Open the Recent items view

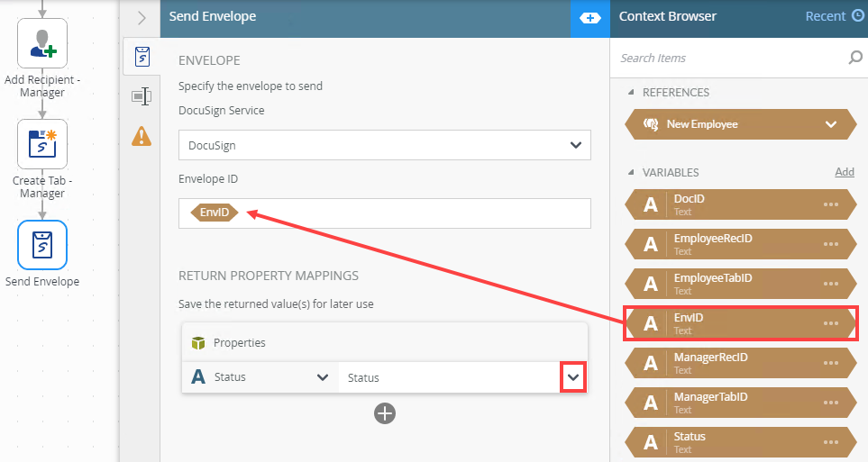[834, 16]
